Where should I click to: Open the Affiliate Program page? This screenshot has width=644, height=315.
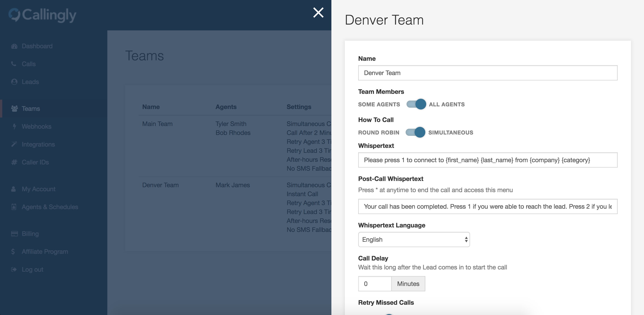point(45,252)
